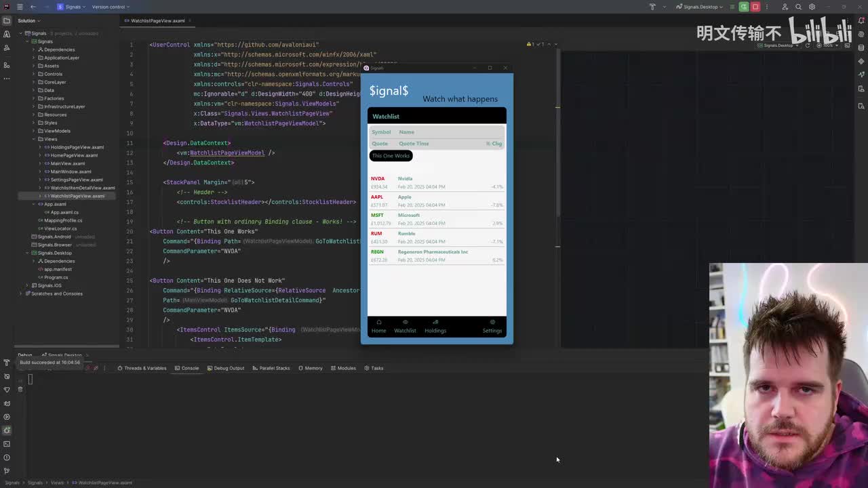Expand the ViewModels folder

point(33,131)
